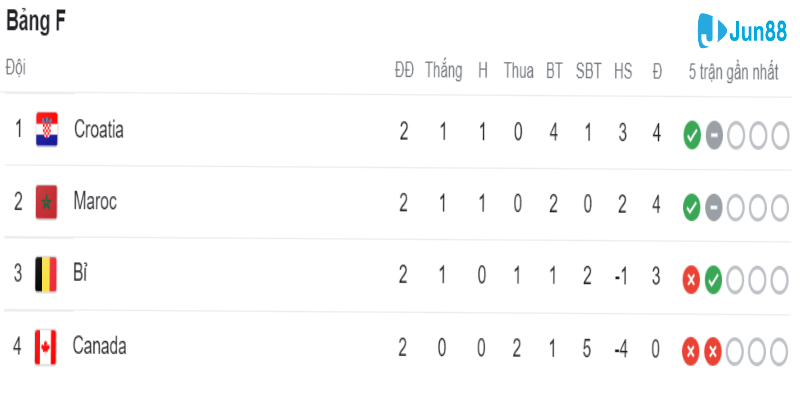This screenshot has width=800, height=400.
Task: Click the Thắng column header
Action: click(x=443, y=70)
